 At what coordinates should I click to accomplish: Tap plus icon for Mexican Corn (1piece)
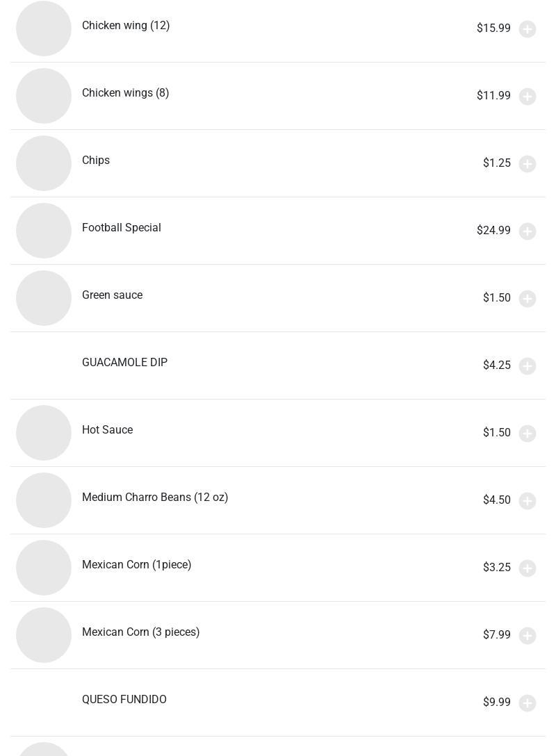point(527,568)
